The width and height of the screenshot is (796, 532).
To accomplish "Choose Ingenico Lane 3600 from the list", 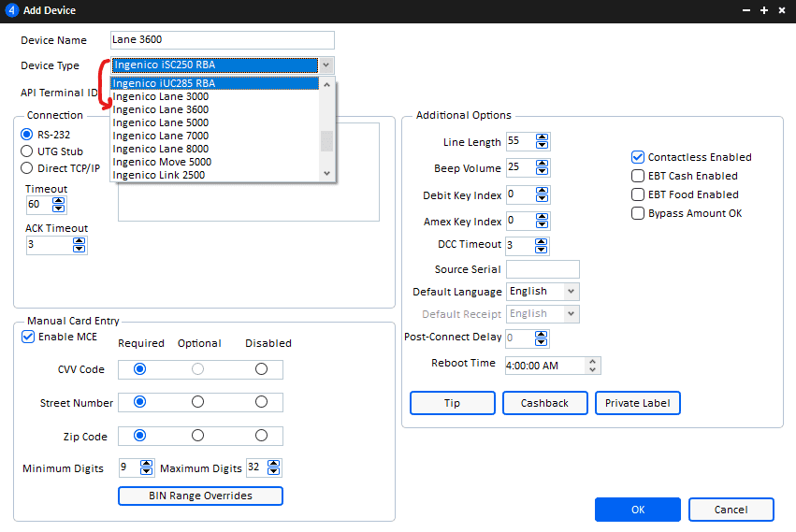I will click(161, 109).
